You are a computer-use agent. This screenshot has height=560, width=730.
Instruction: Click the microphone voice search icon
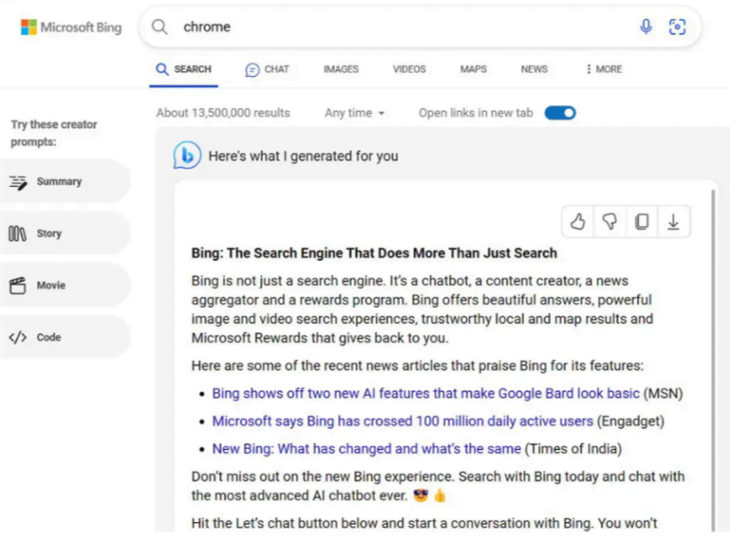646,27
